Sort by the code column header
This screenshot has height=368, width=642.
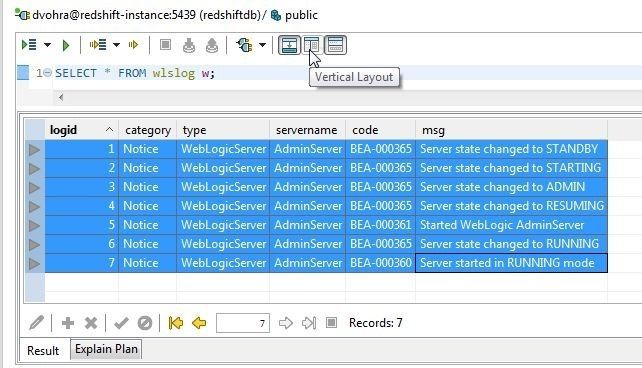tap(380, 130)
